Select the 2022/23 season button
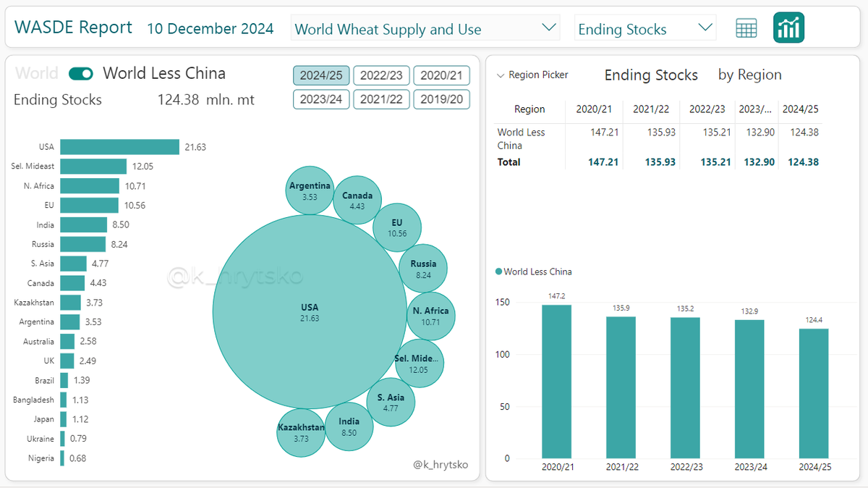Viewport: 868px width, 488px height. [381, 75]
